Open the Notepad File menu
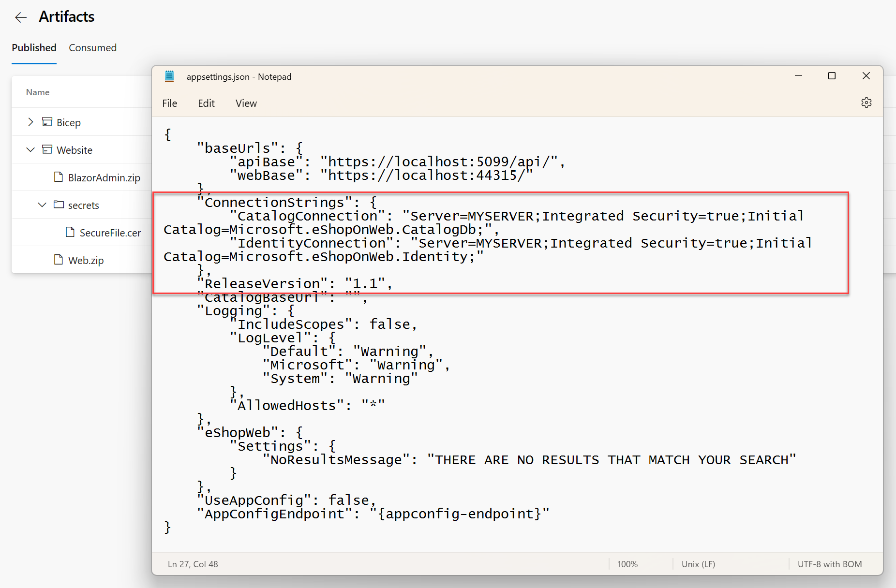 (x=169, y=103)
